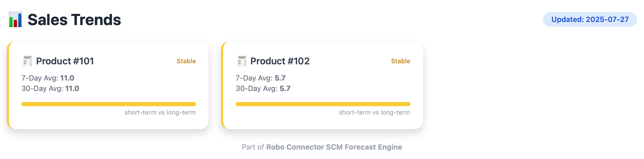Click the bar chart icon beside Sales Trends
Image resolution: width=644 pixels, height=159 pixels.
[x=15, y=20]
